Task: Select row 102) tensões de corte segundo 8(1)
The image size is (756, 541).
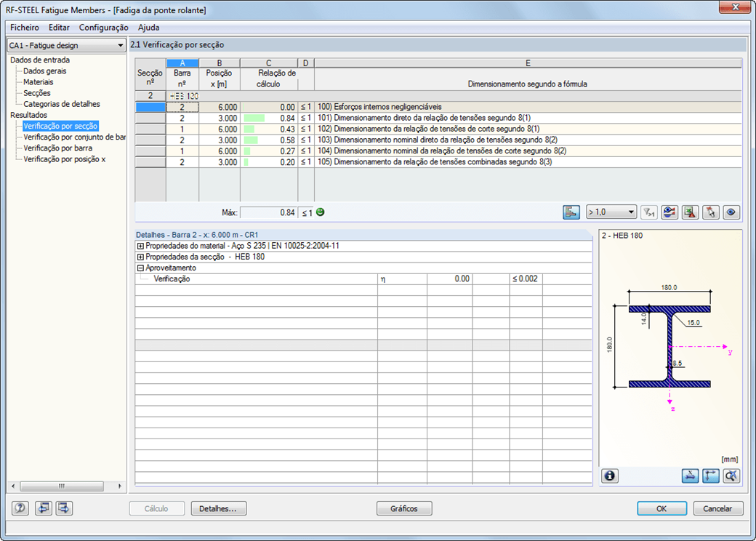Action: tap(438, 129)
